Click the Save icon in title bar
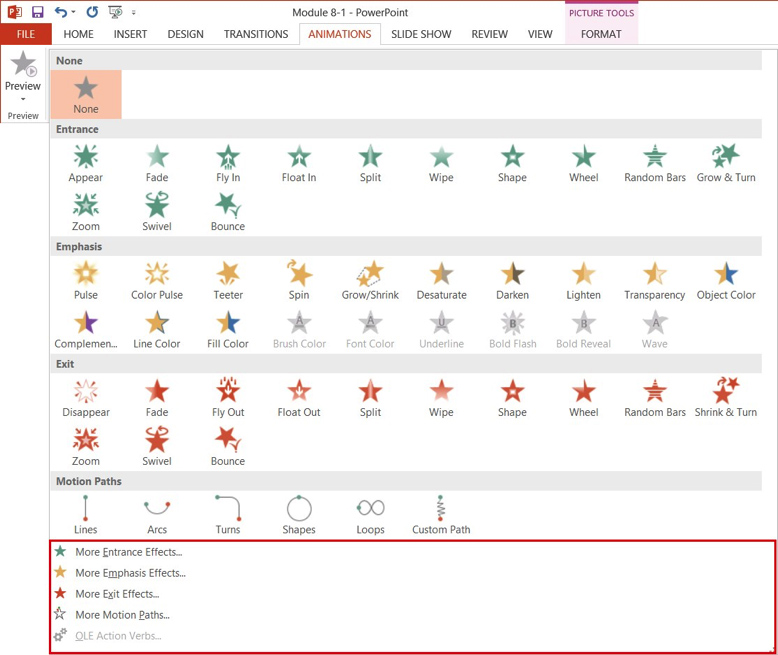Screen dimensions: 778x655 point(38,12)
